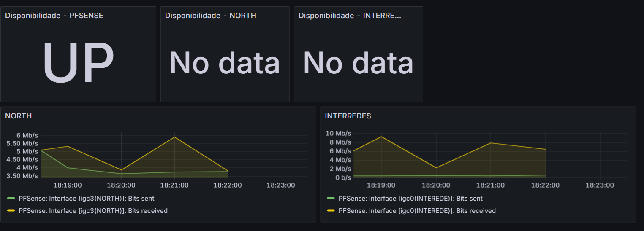Toggle igc0(INTEREDE) Bits received series label
This screenshot has width=644, height=231.
tap(417, 210)
